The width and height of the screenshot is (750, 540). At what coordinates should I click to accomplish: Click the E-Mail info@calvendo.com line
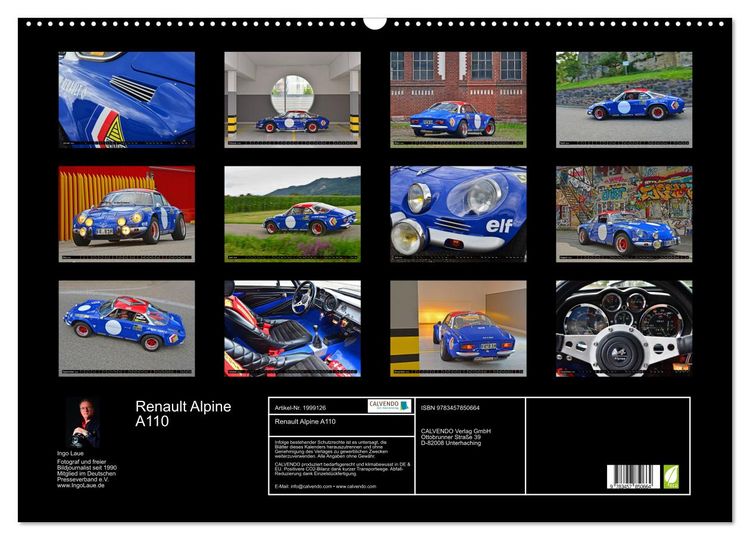pyautogui.click(x=325, y=486)
